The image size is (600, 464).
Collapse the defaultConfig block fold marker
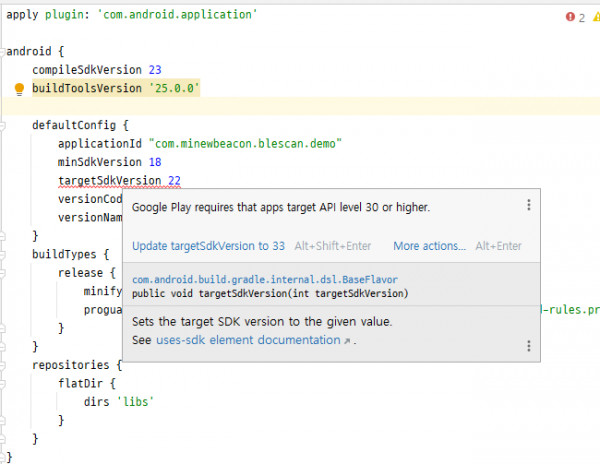tap(2, 125)
